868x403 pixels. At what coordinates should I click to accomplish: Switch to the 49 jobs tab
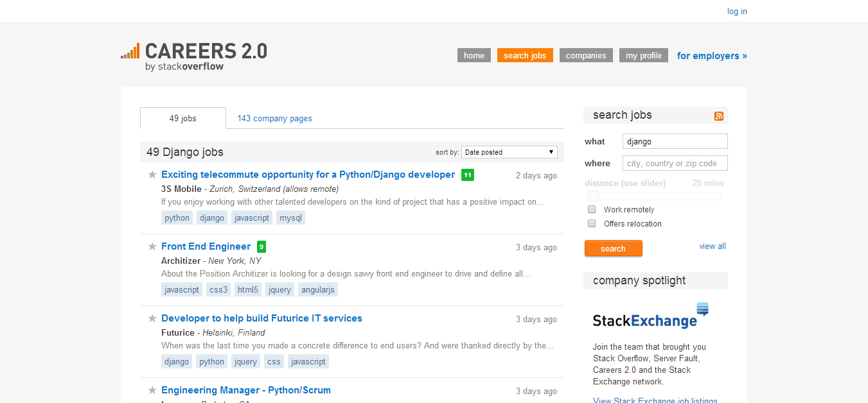point(183,119)
